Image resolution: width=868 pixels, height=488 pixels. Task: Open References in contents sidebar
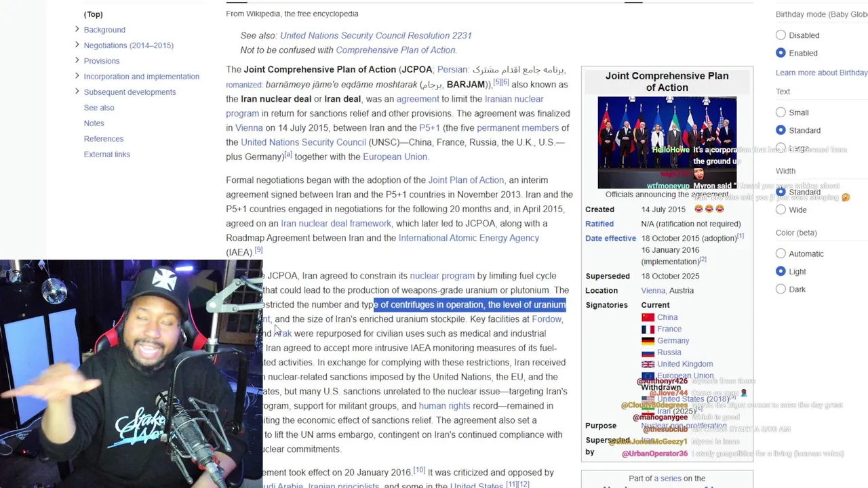click(104, 139)
